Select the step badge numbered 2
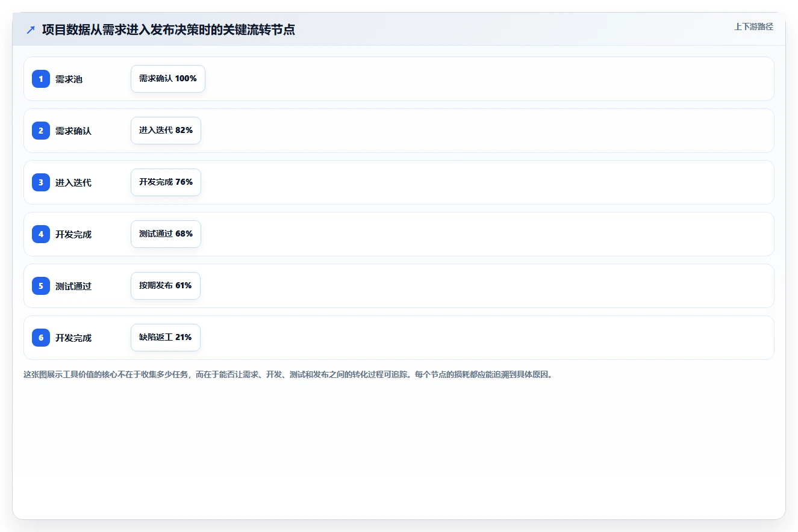The height and width of the screenshot is (532, 798). [x=41, y=131]
